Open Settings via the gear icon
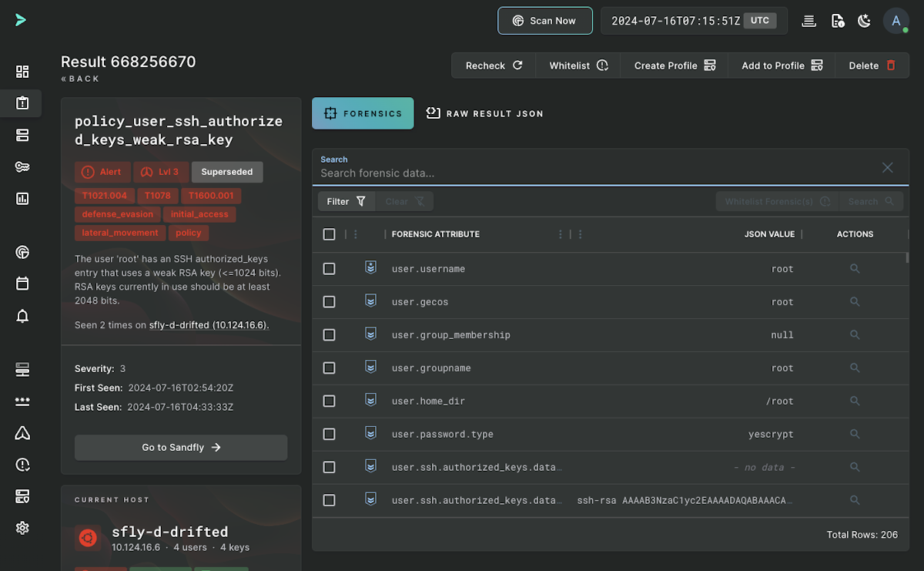 pyautogui.click(x=22, y=528)
